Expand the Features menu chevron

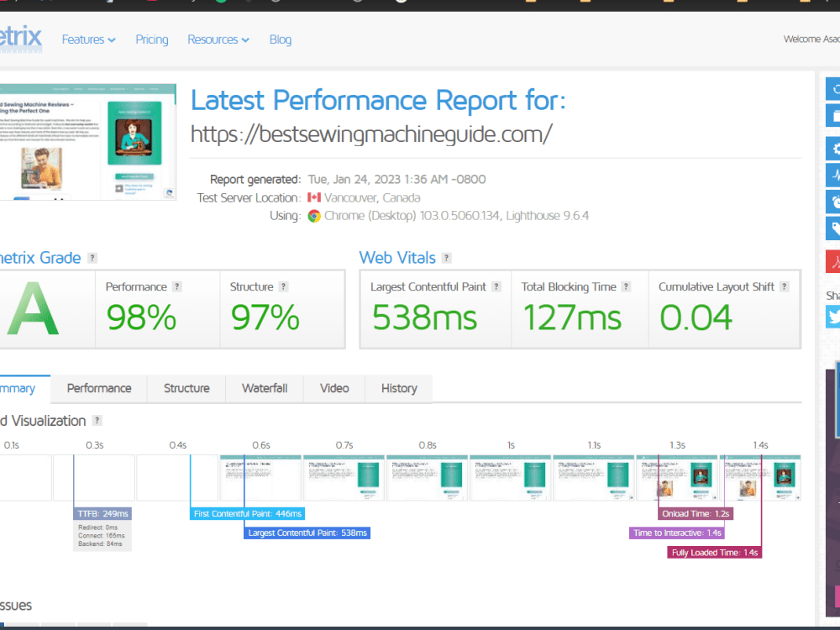click(x=112, y=40)
